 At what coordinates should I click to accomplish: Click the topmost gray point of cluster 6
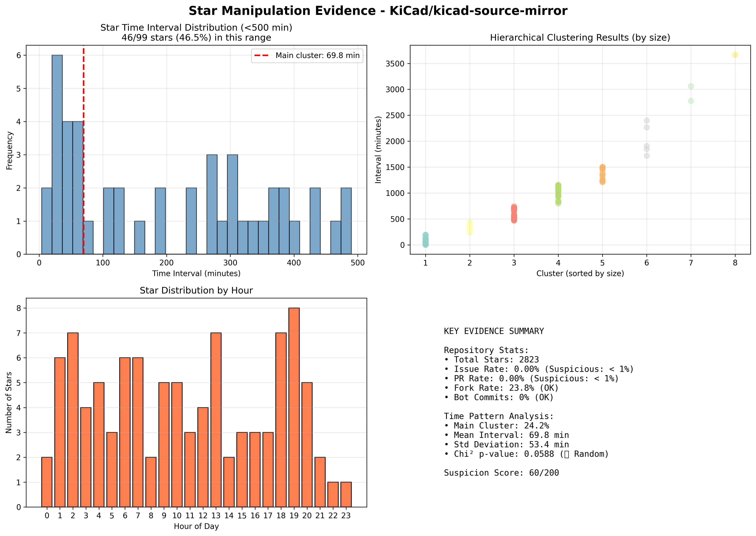click(x=647, y=120)
